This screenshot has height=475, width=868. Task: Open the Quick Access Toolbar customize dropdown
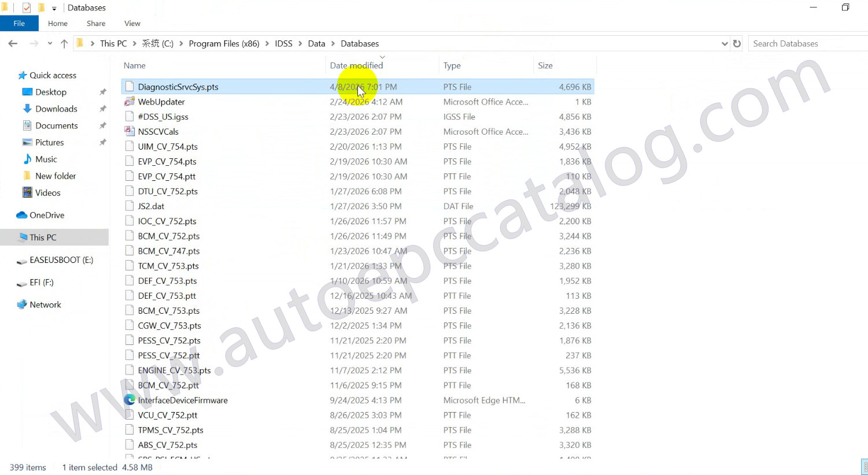54,8
